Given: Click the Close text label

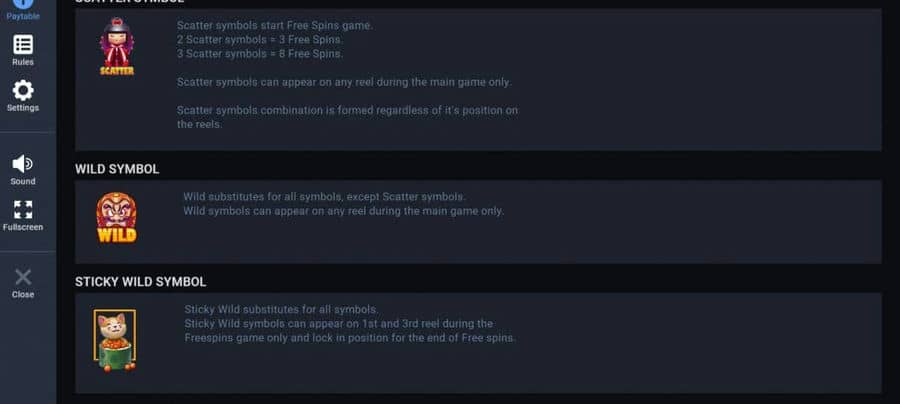Looking at the screenshot, I should pyautogui.click(x=23, y=294).
